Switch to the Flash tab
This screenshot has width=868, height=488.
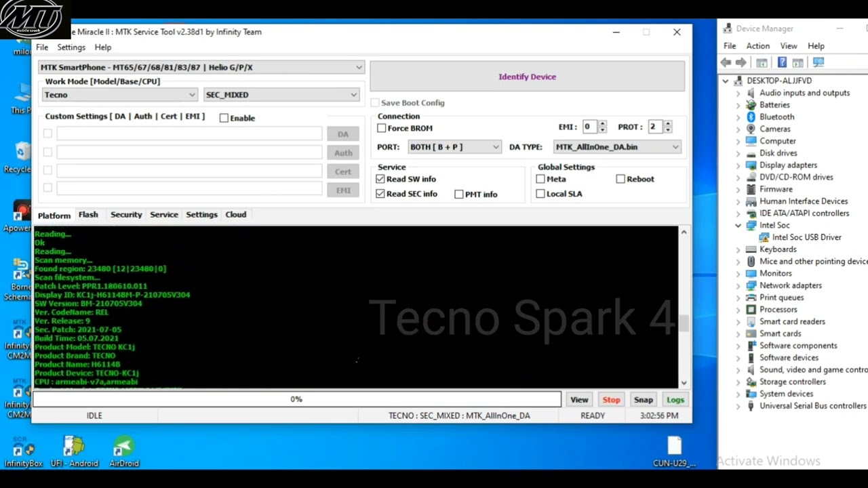pyautogui.click(x=88, y=215)
